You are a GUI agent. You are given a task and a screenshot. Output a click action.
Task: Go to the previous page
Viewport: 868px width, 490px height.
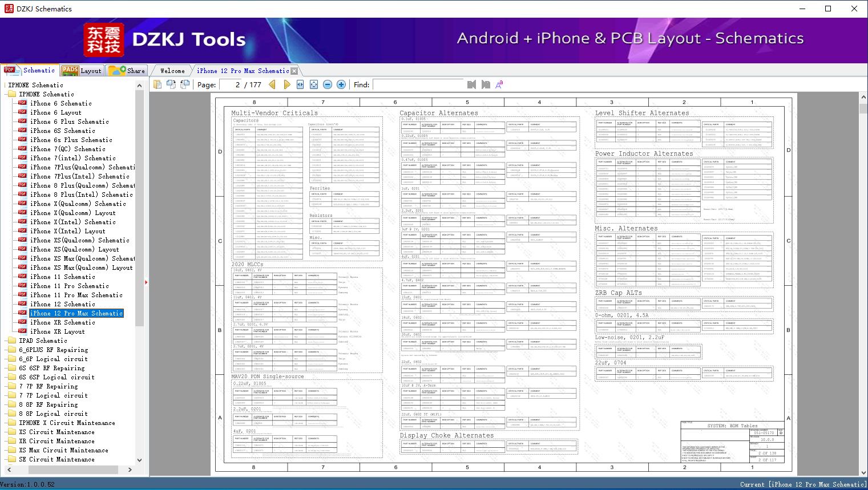272,84
